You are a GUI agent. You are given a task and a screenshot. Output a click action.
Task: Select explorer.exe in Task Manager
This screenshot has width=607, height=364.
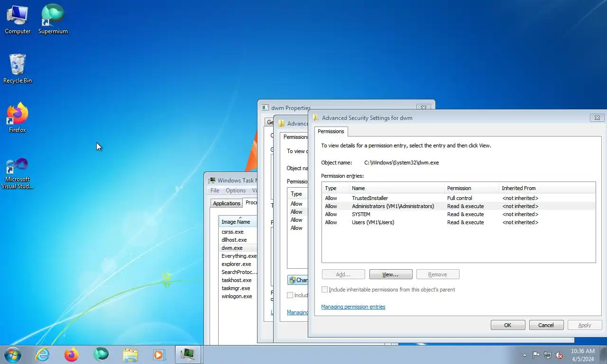coord(238,264)
